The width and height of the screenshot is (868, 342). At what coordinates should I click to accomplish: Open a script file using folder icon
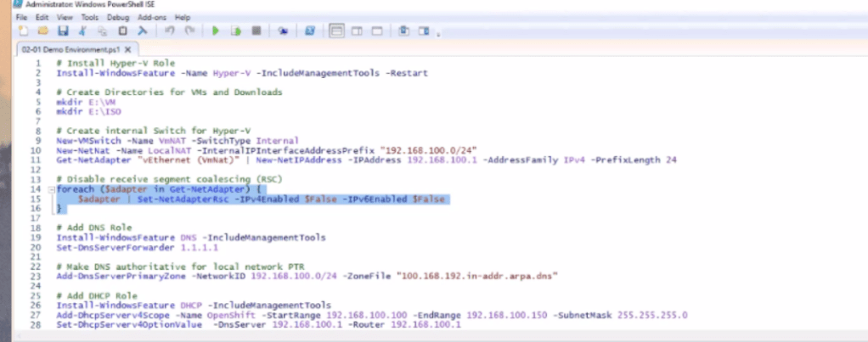pyautogui.click(x=42, y=31)
